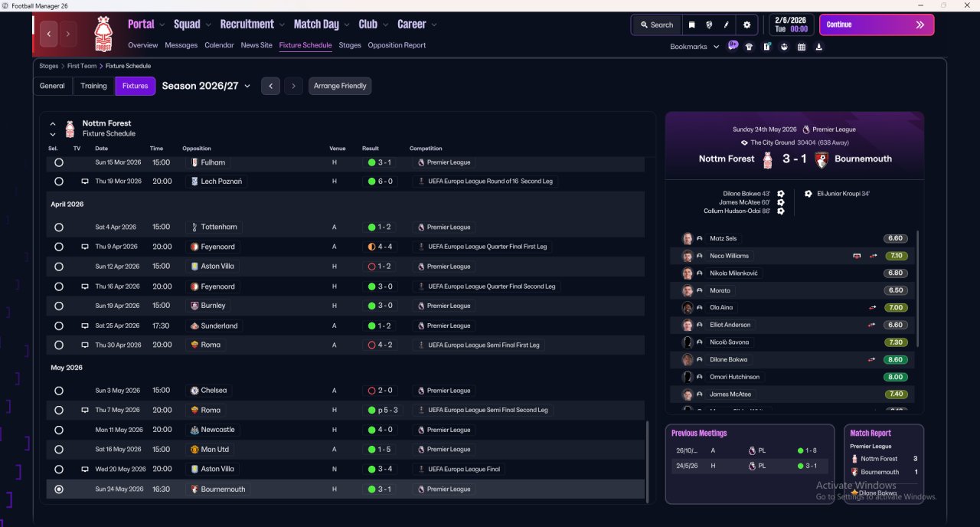The width and height of the screenshot is (980, 527).
Task: Switch to the Training tab
Action: pyautogui.click(x=93, y=86)
